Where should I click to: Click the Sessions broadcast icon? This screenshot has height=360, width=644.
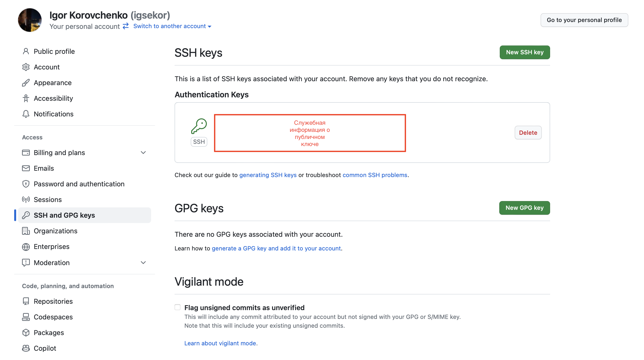pos(26,200)
